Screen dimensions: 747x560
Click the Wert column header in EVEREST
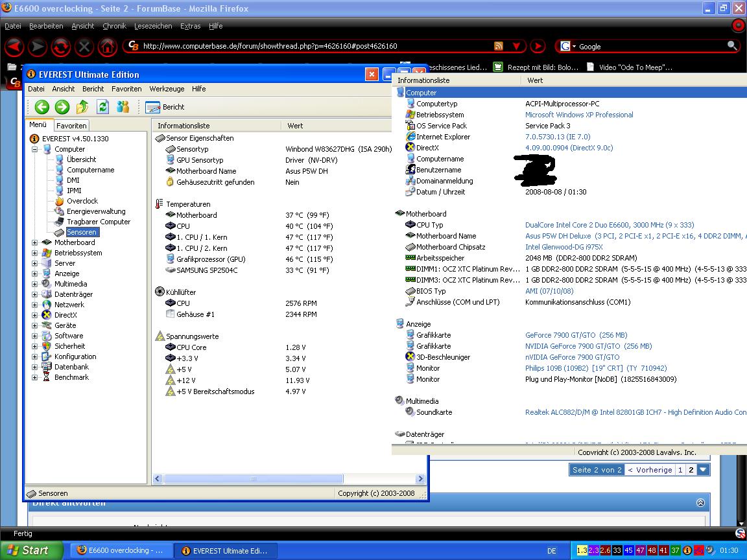coord(337,126)
